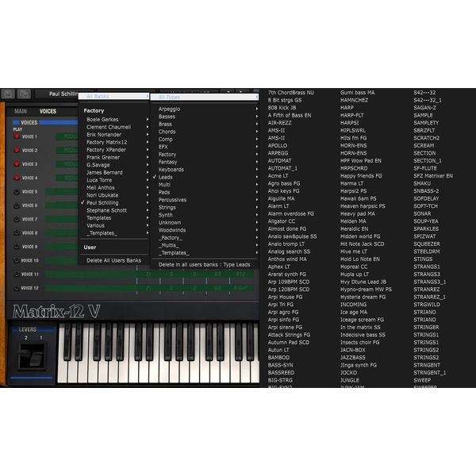Click the Voice 12 green parameter strip
Screen dimensions: 476x476
click(x=149, y=288)
